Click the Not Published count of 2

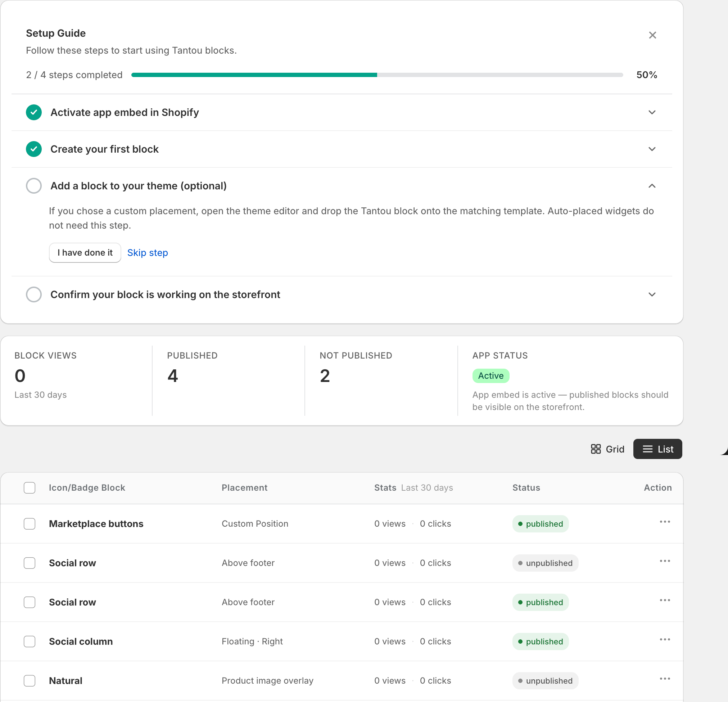point(325,376)
